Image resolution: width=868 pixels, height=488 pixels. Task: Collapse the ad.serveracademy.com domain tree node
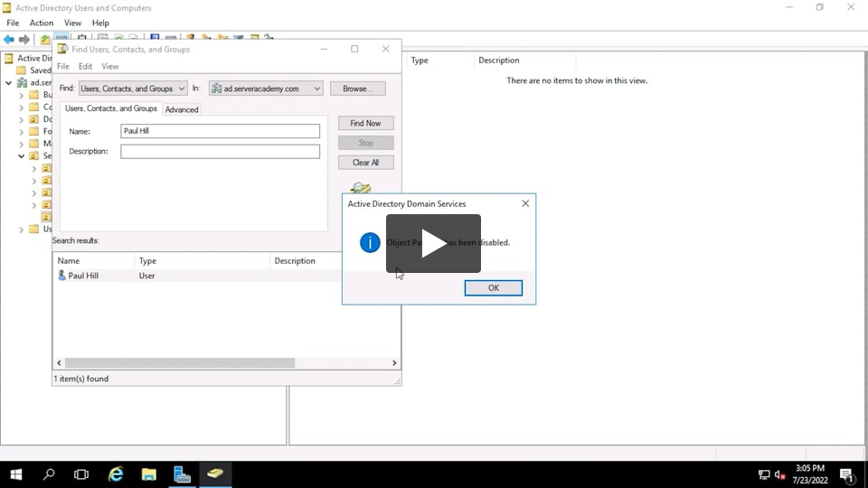pos(9,82)
